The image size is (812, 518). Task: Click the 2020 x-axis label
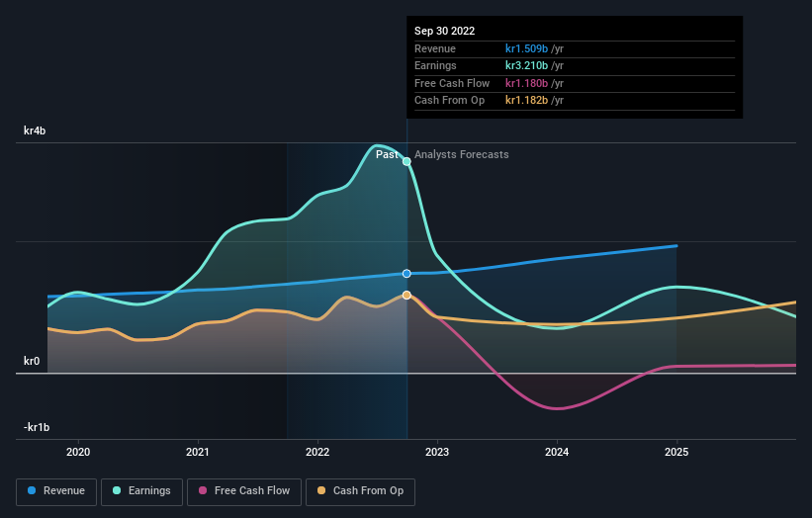78,453
